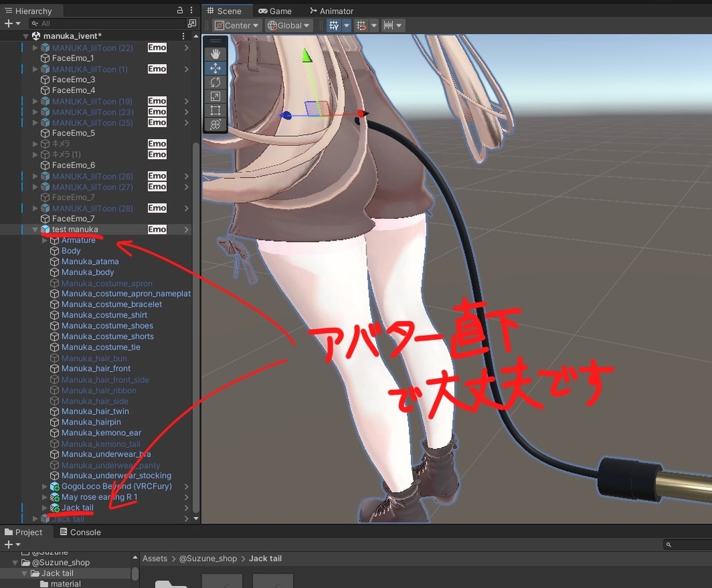
Task: Collapse the test manuka avatar
Action: coord(35,230)
